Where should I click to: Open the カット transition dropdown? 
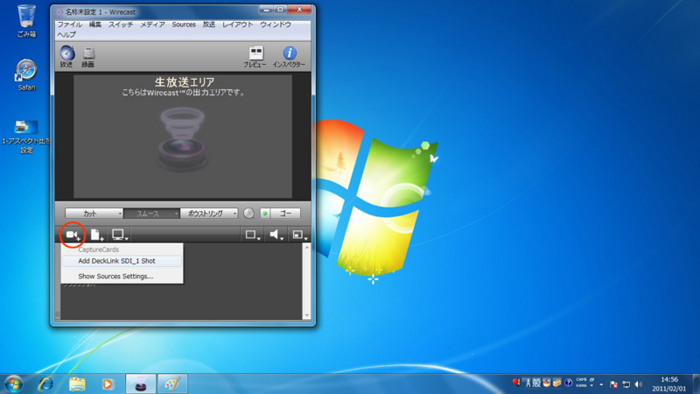coord(94,214)
